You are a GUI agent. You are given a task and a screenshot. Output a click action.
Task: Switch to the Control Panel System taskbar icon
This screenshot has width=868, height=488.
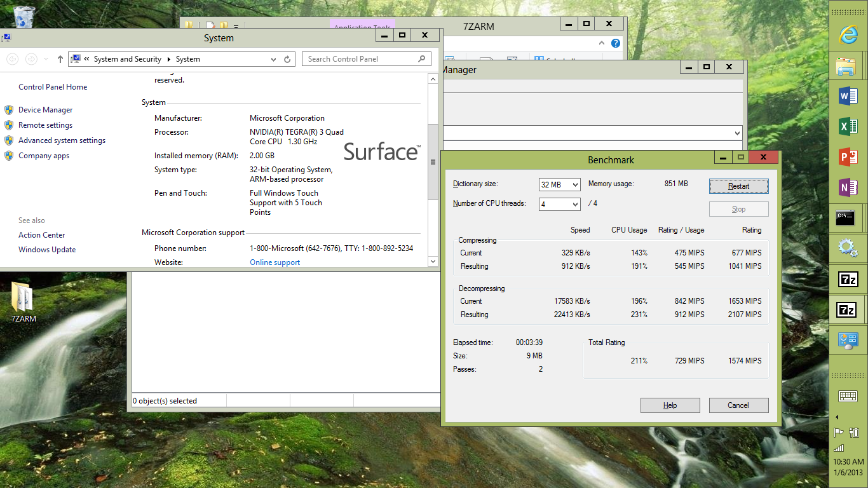848,340
